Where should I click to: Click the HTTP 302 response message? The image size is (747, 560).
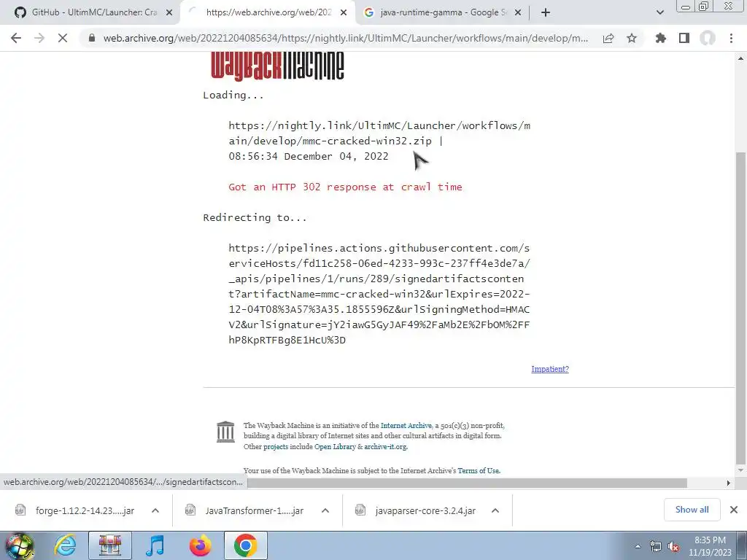point(345,187)
